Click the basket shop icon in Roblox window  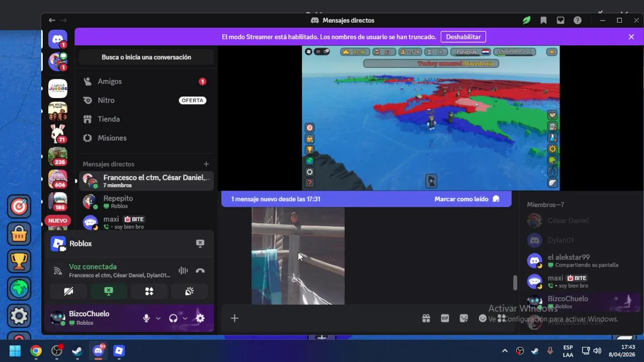tap(19, 233)
